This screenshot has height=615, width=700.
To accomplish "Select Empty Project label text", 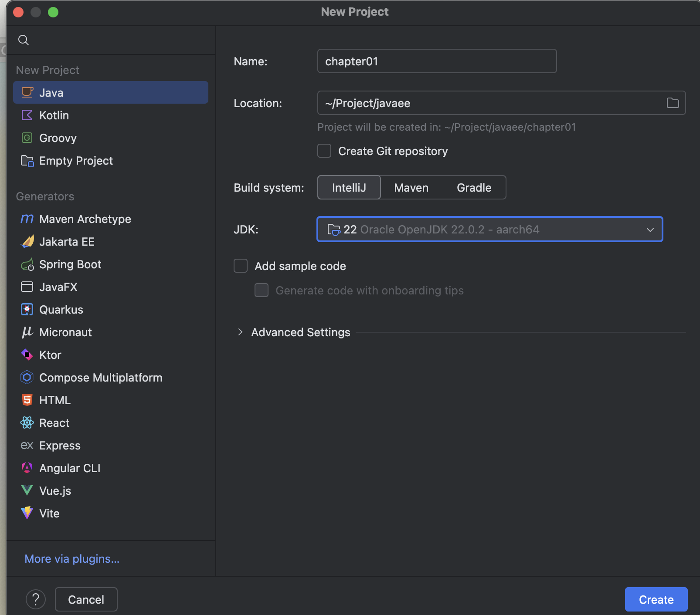I will tap(76, 160).
